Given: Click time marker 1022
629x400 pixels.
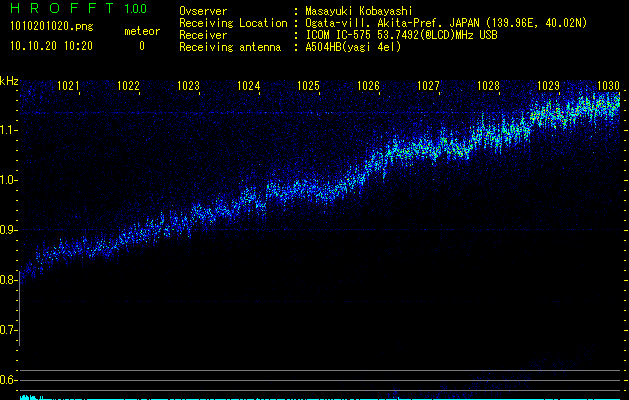Looking at the screenshot, I should click(x=128, y=86).
